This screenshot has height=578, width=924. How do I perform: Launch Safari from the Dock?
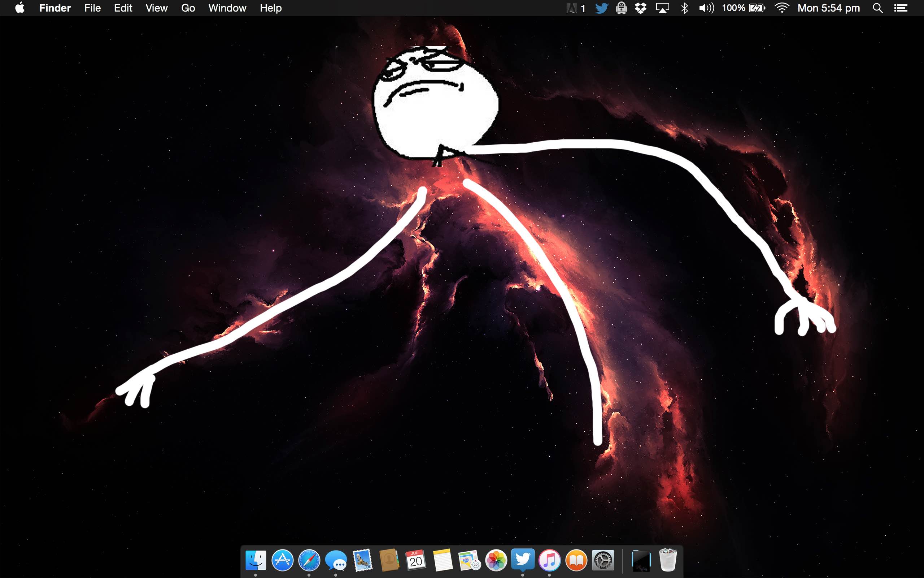pos(309,560)
